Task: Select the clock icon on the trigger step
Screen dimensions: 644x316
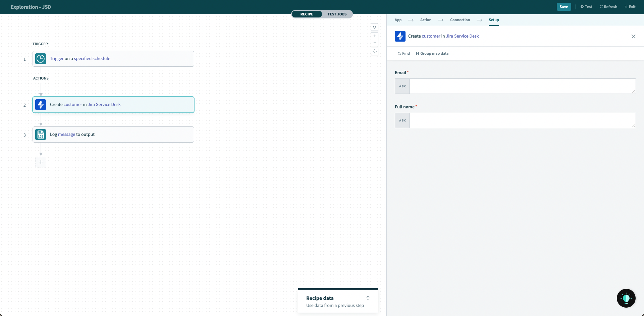Action: pos(40,58)
